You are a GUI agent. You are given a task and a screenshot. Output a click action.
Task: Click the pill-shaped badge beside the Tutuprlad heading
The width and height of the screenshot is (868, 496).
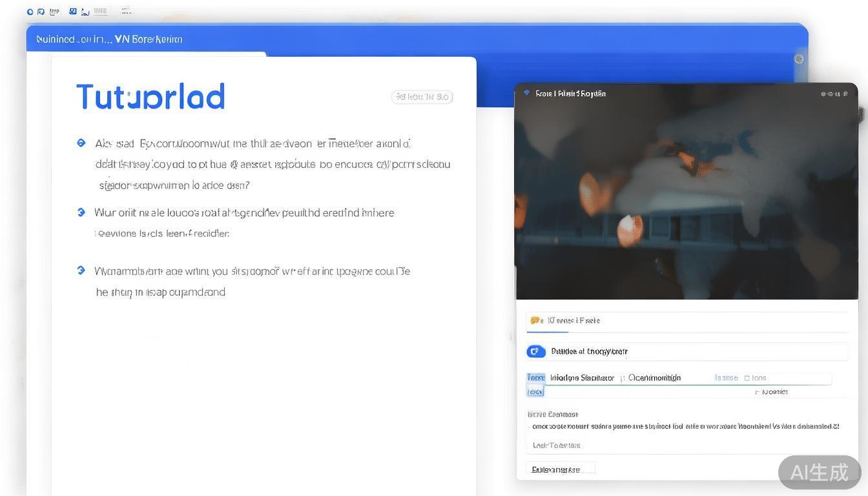[422, 97]
